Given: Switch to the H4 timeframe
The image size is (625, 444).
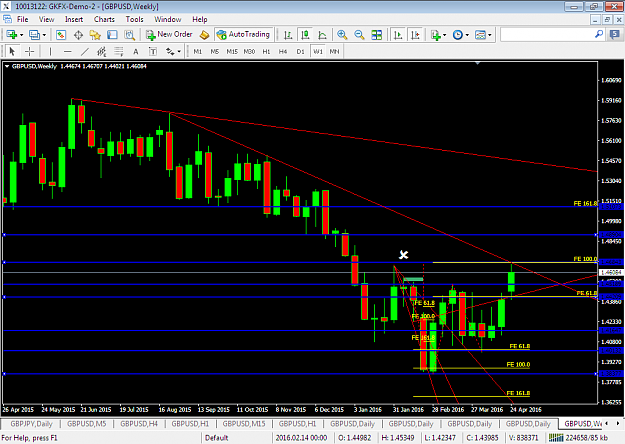Looking at the screenshot, I should coord(283,51).
